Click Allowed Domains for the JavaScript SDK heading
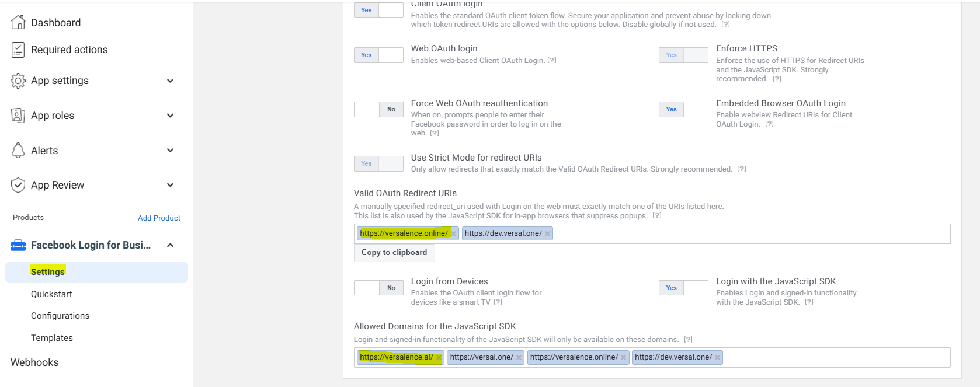The image size is (980, 387). (x=435, y=326)
